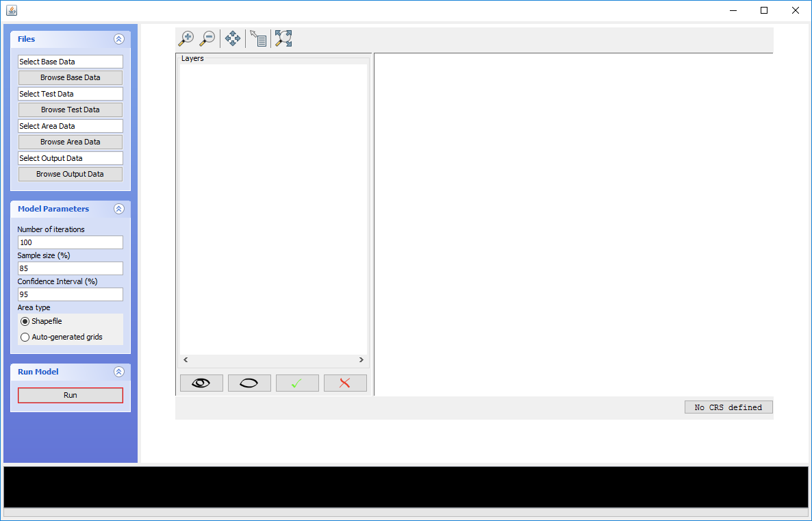Show all layers with eye button
The height and width of the screenshot is (521, 812).
(x=201, y=383)
